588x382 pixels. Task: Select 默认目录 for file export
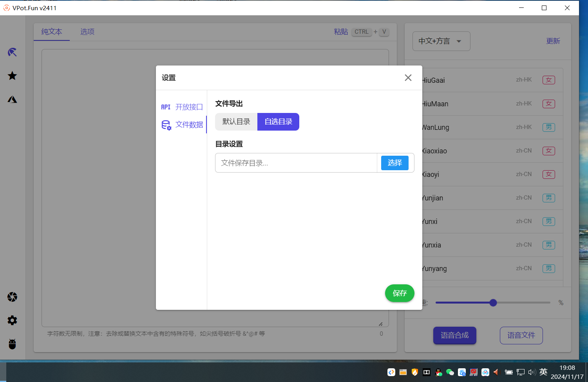[236, 122]
